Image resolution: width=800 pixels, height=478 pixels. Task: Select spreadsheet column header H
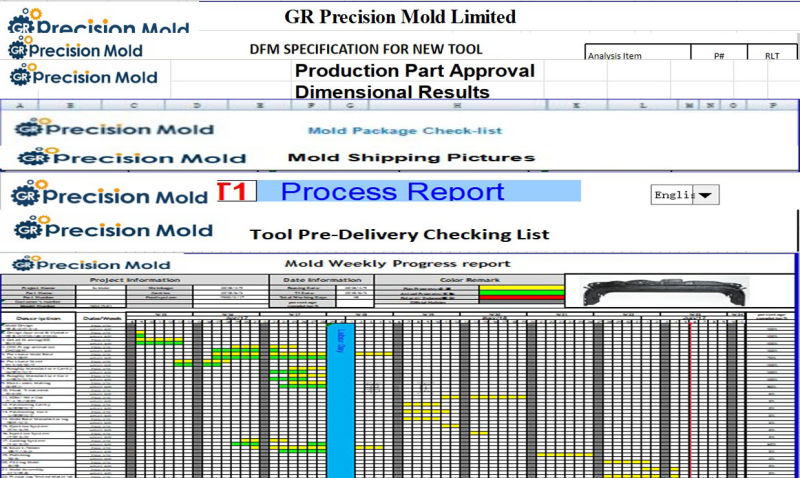click(457, 106)
